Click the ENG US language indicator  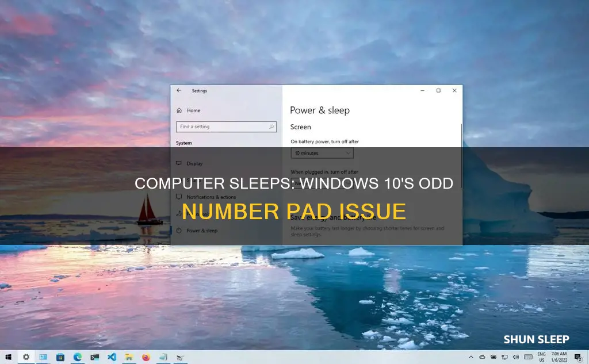[541, 357]
